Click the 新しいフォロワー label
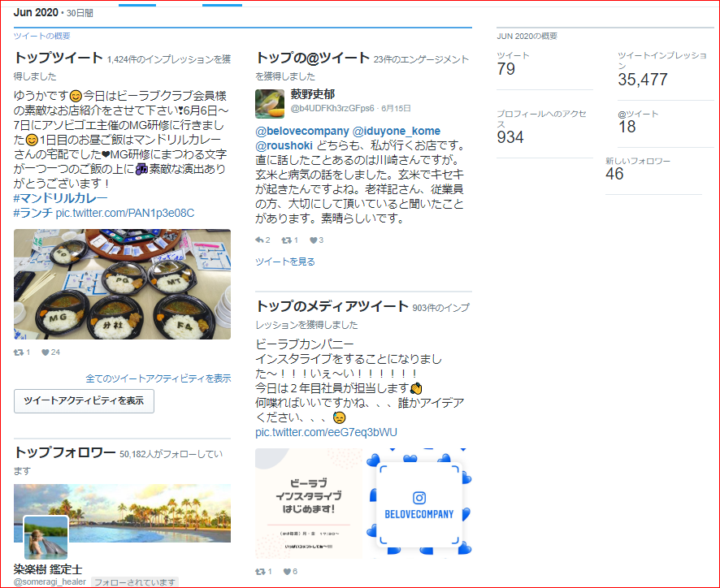This screenshot has height=588, width=720. pyautogui.click(x=638, y=161)
